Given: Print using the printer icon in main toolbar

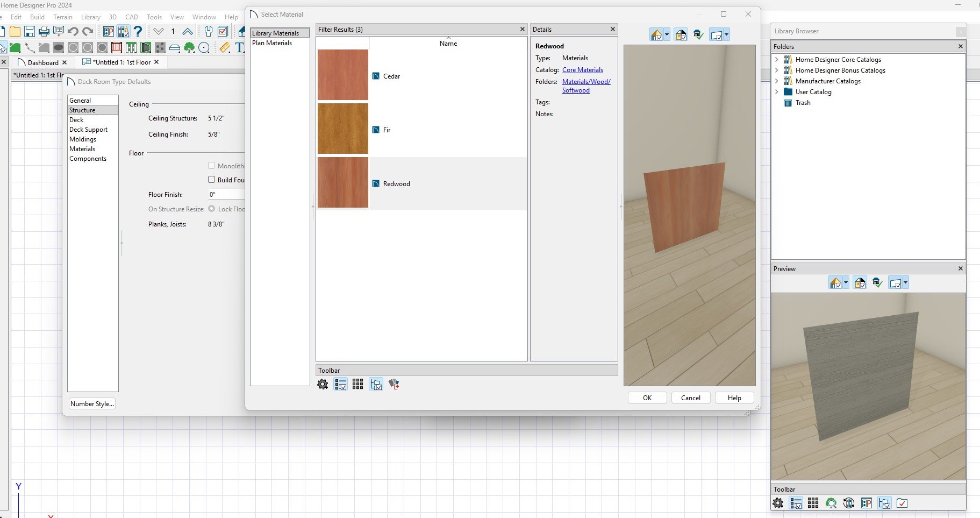Looking at the screenshot, I should (44, 31).
